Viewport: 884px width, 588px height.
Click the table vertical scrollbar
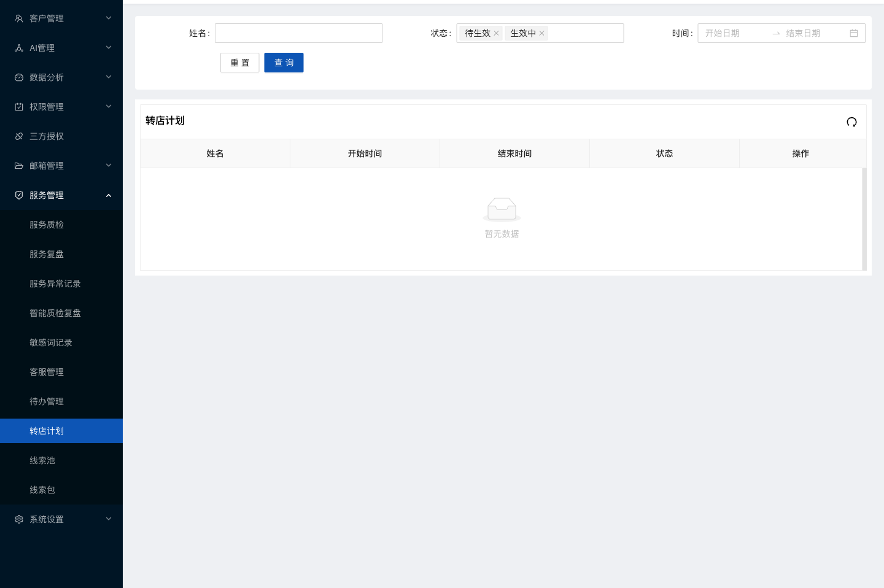(864, 219)
